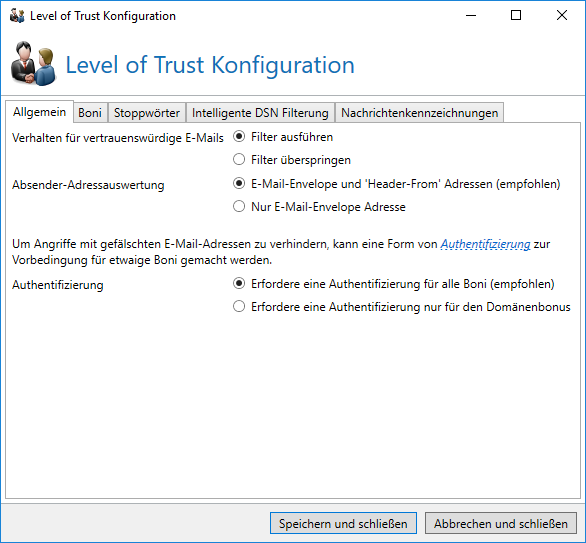
Task: Click the large Level of Trust header icon
Action: click(x=34, y=64)
